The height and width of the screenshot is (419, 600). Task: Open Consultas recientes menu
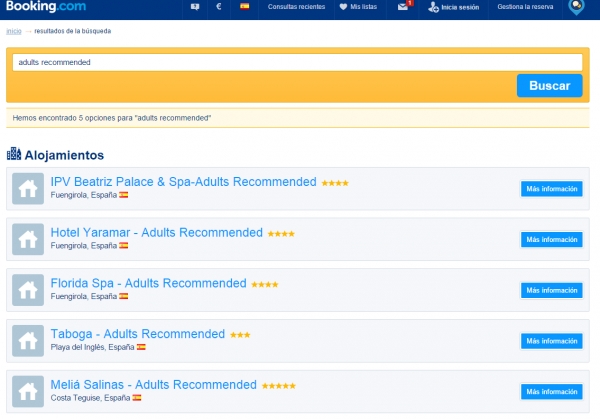coord(296,7)
